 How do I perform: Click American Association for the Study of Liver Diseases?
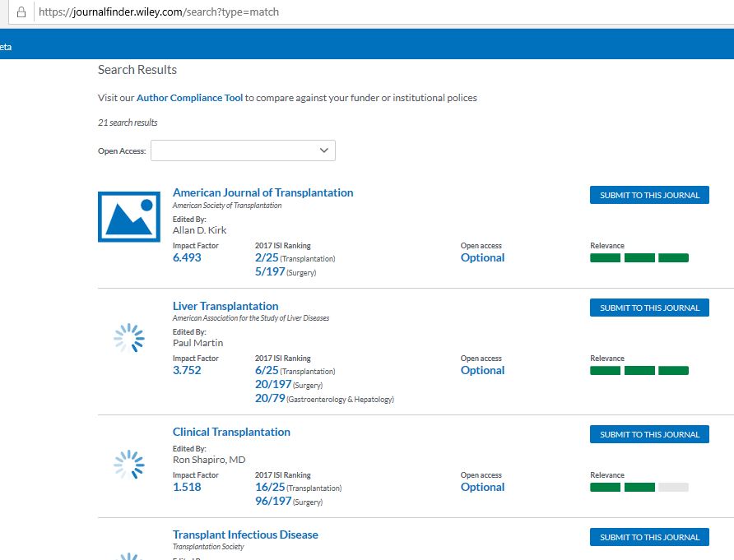click(x=251, y=318)
